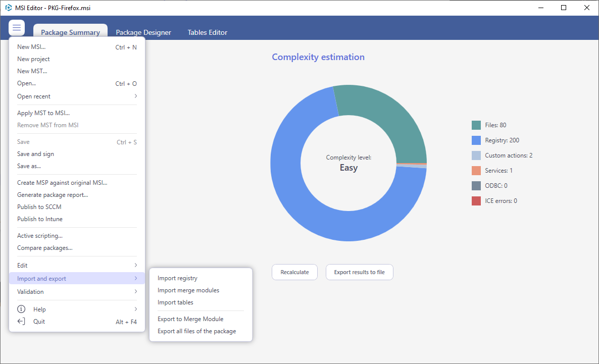Click the 'Complexity estimation' heading

[x=318, y=57]
